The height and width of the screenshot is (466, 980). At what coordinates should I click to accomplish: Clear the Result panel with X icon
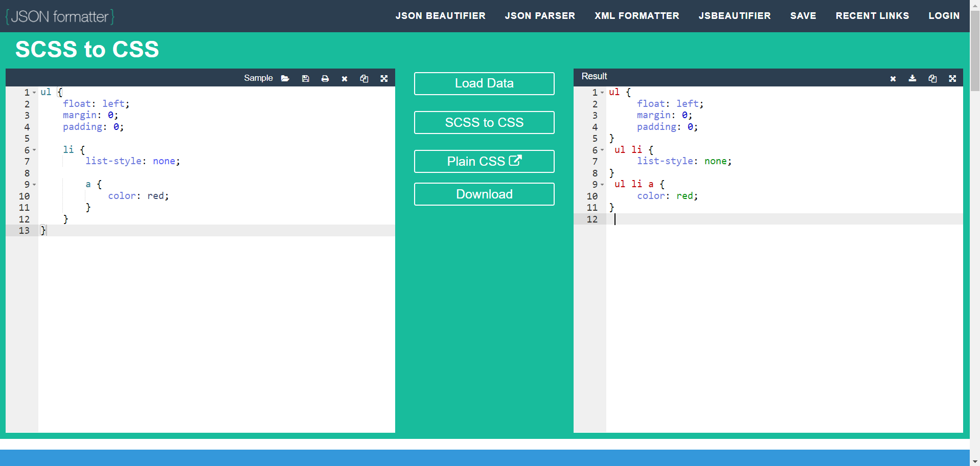[893, 79]
